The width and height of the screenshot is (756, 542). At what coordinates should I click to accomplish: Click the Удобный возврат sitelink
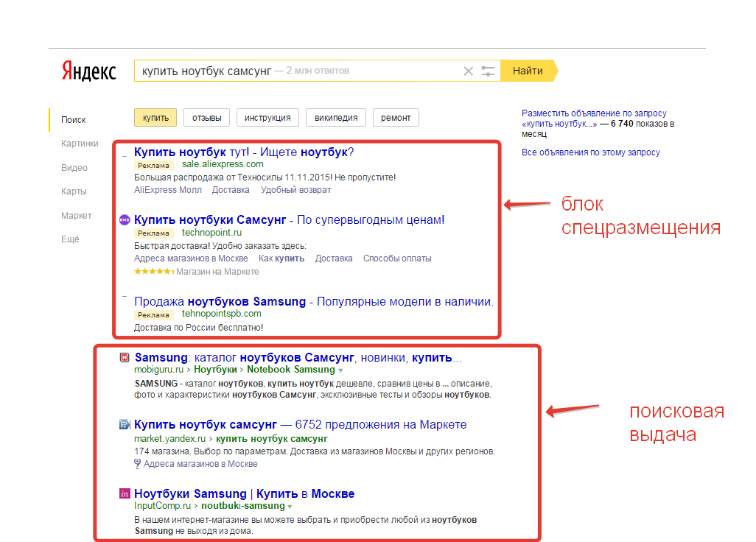(x=296, y=190)
